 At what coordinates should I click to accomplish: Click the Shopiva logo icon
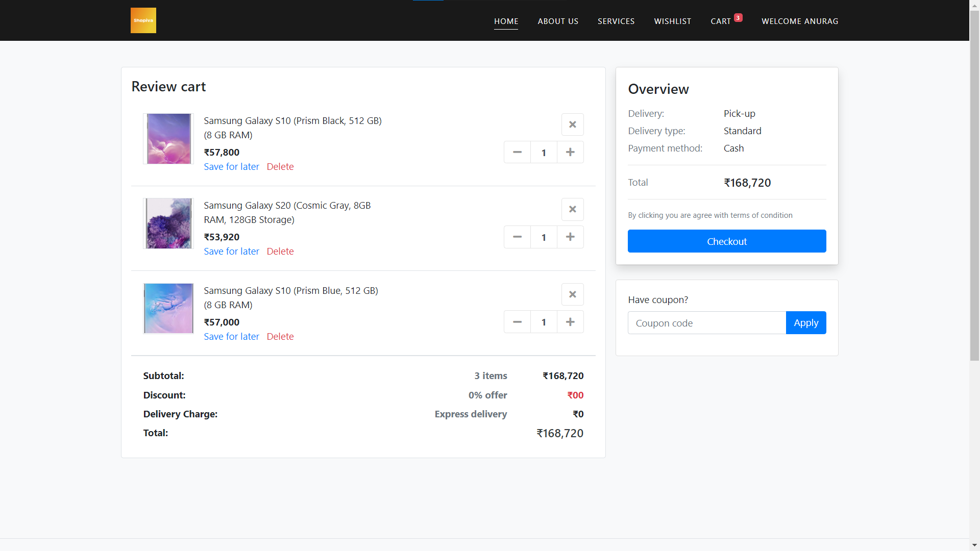(143, 20)
